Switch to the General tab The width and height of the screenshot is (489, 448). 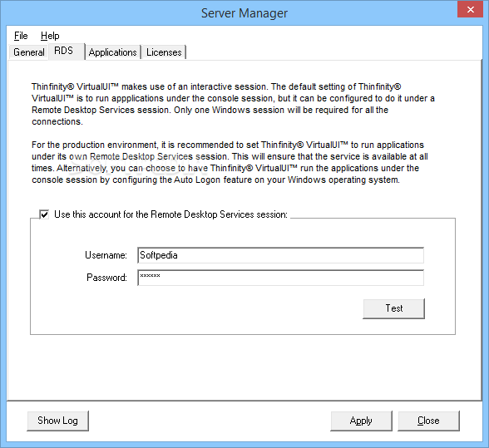coord(29,52)
